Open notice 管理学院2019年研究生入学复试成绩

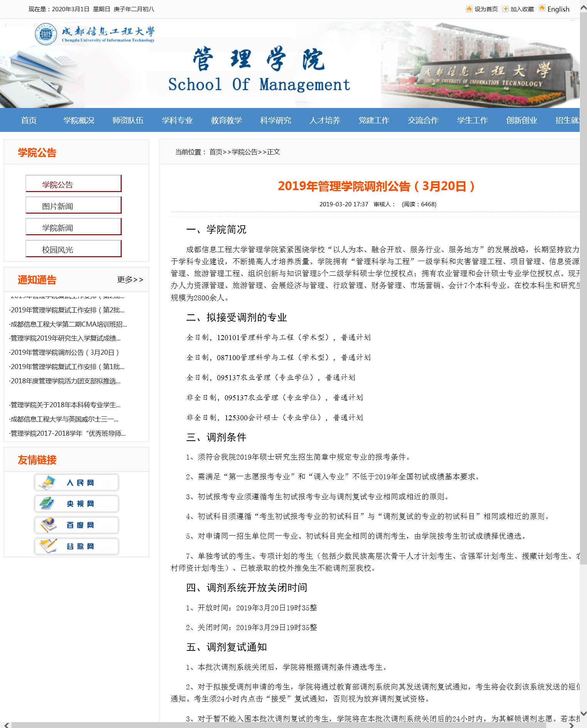pos(65,338)
